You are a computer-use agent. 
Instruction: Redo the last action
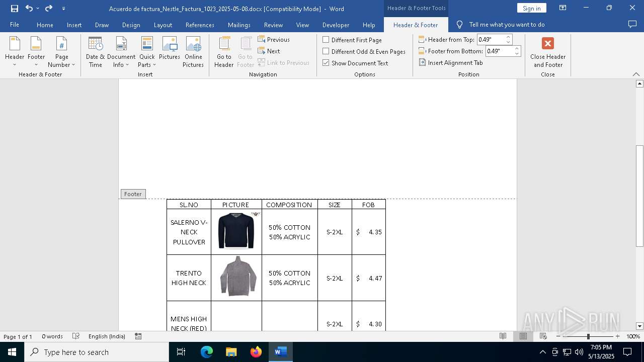coord(49,8)
